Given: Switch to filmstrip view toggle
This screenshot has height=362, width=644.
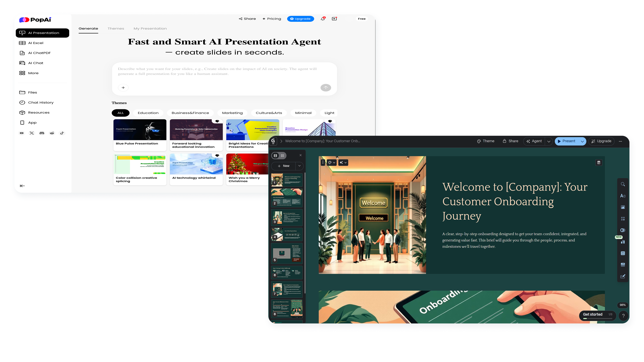Looking at the screenshot, I should 276,156.
